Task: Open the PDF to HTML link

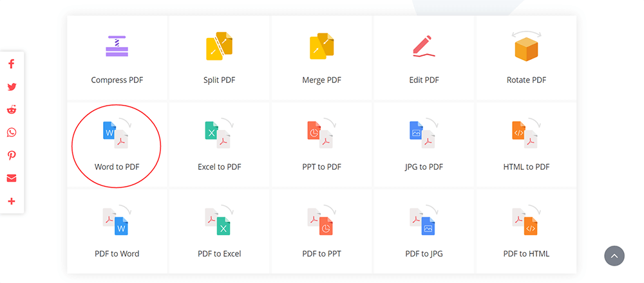Action: (x=526, y=253)
